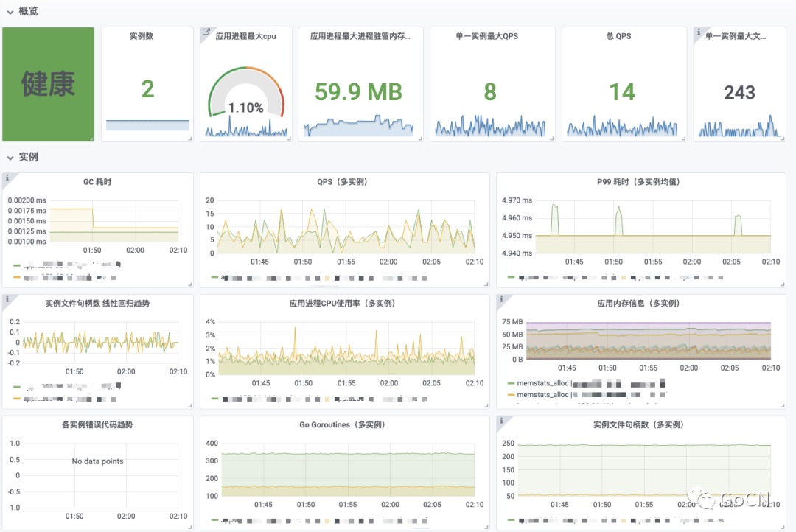Click resize handle of GC 耗时 panel
The height and width of the screenshot is (532, 796).
click(190, 284)
